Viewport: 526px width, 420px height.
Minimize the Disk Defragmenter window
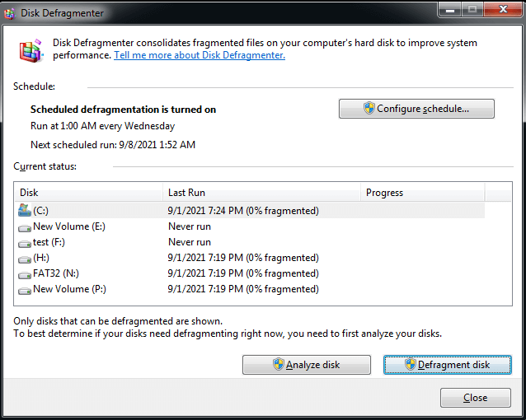click(450, 10)
